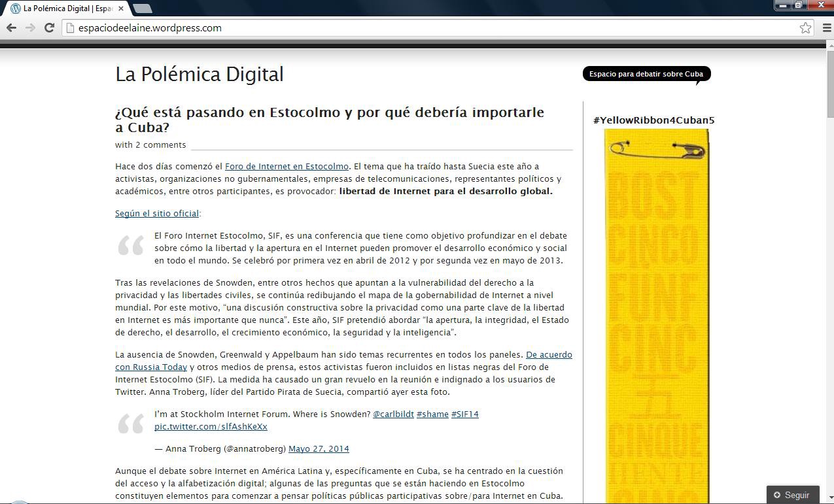834x504 pixels.
Task: Open the article title about Estocolmo and Cuba
Action: (330, 120)
